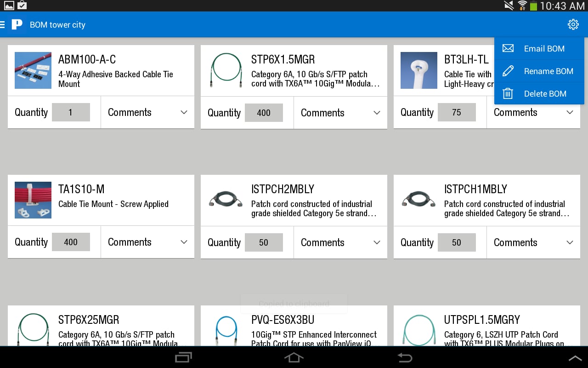Click the STP6X1.5MGR part number
The height and width of the screenshot is (368, 588).
283,59
